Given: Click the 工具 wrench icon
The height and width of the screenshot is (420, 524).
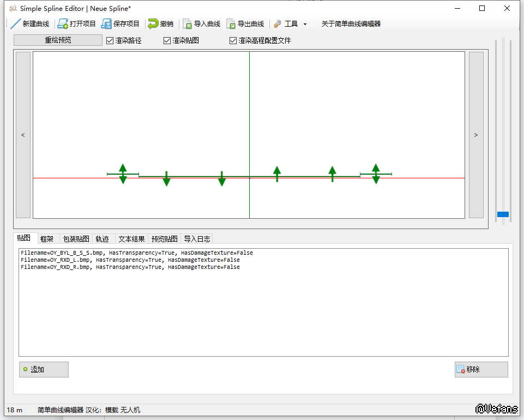Looking at the screenshot, I should (278, 24).
